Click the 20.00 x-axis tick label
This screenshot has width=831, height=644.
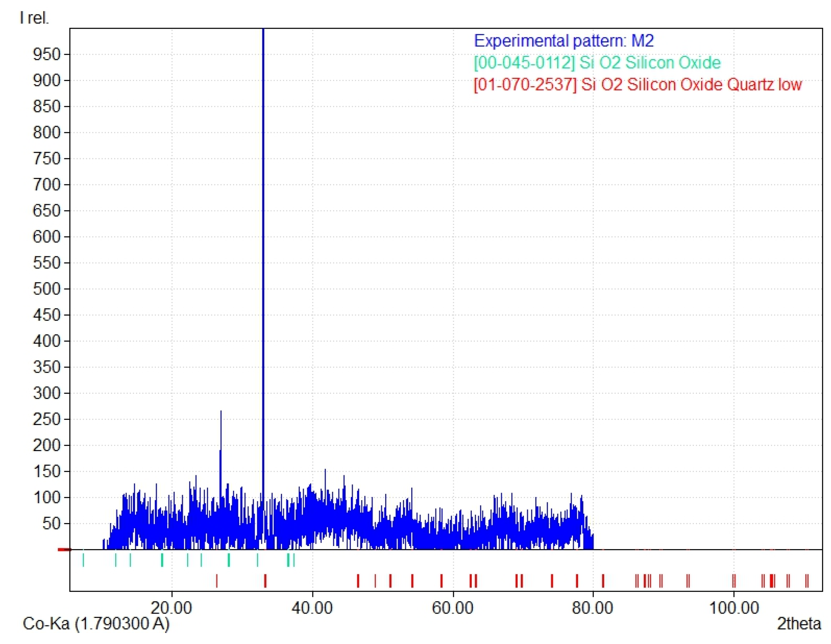click(171, 608)
